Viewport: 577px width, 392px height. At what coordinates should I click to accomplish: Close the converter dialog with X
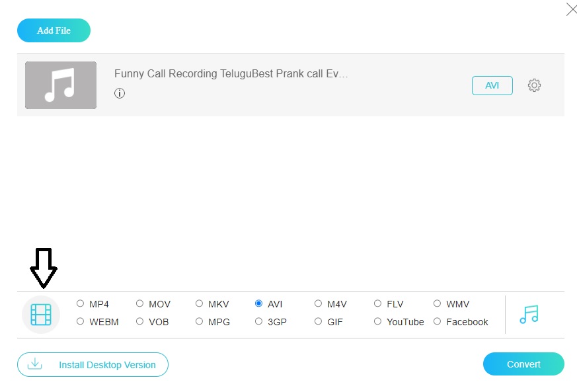tap(572, 10)
